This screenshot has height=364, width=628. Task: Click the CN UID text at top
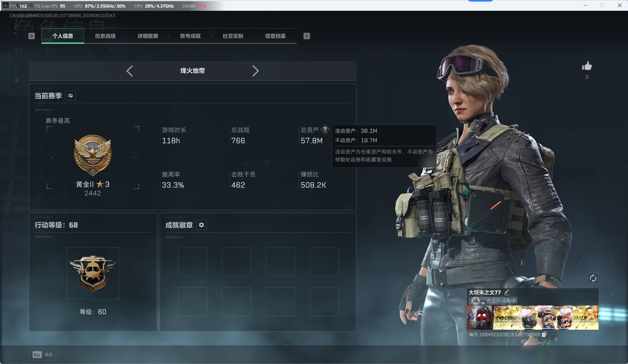(x=62, y=15)
